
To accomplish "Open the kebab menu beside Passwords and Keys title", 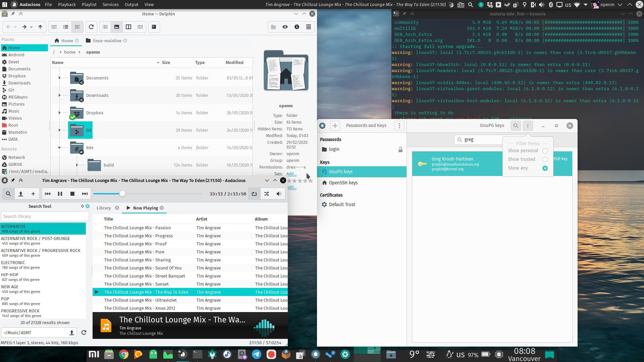I will tap(399, 126).
